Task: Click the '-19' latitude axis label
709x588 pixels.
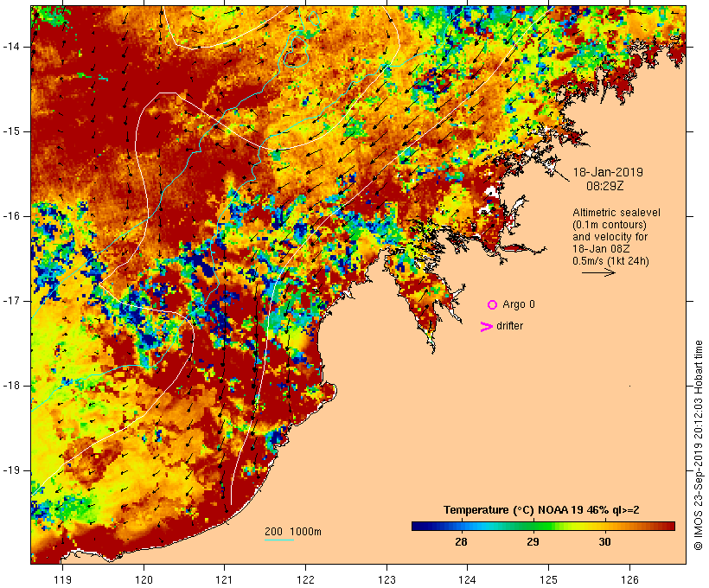Action: pos(11,470)
